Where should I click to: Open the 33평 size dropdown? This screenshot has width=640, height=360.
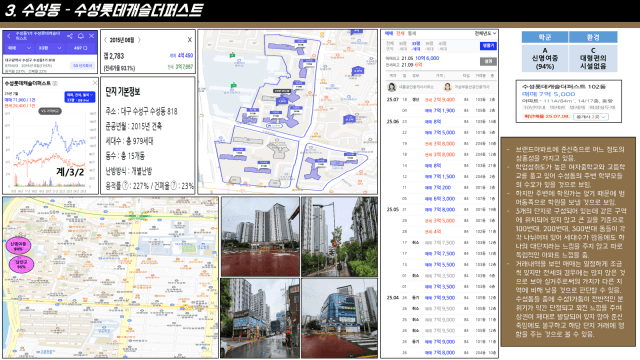[x=49, y=48]
